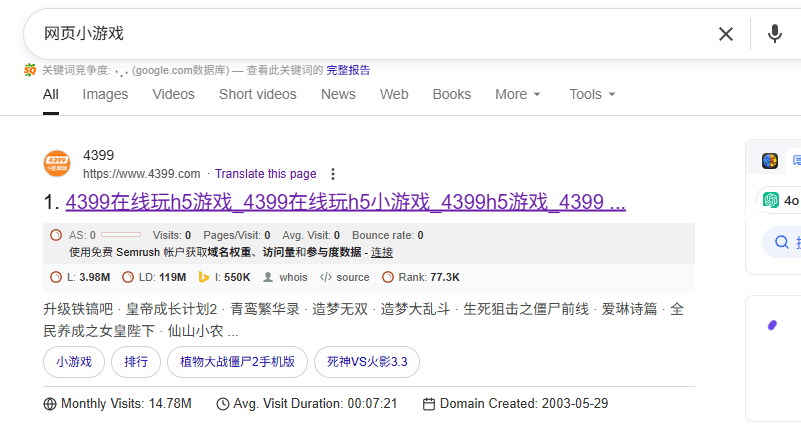The image size is (801, 444).
Task: Switch to the Images tab
Action: (105, 95)
